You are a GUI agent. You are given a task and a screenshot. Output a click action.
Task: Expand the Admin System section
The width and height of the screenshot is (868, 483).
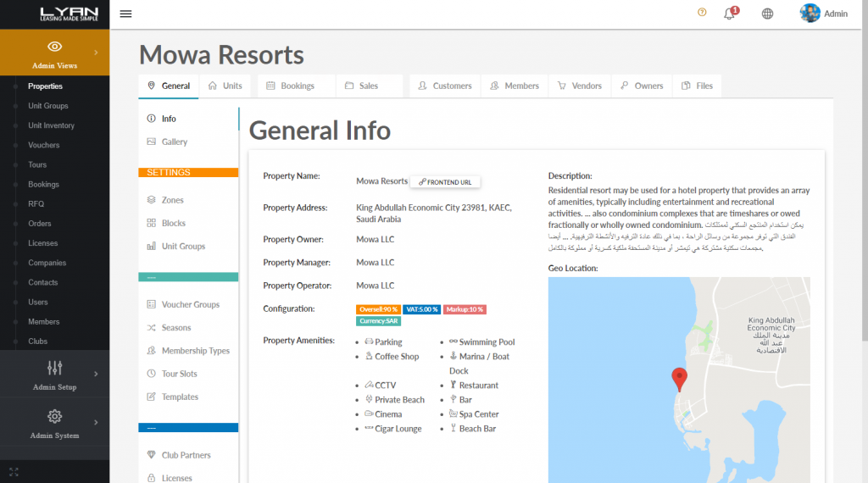pyautogui.click(x=95, y=422)
